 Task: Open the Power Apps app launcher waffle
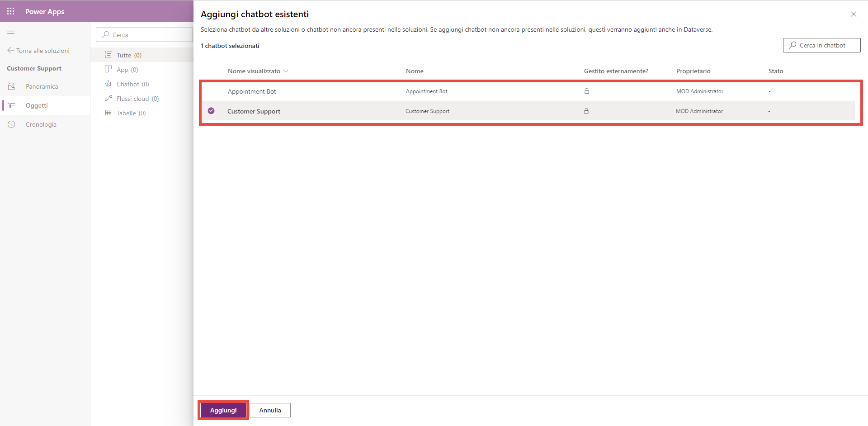[11, 11]
